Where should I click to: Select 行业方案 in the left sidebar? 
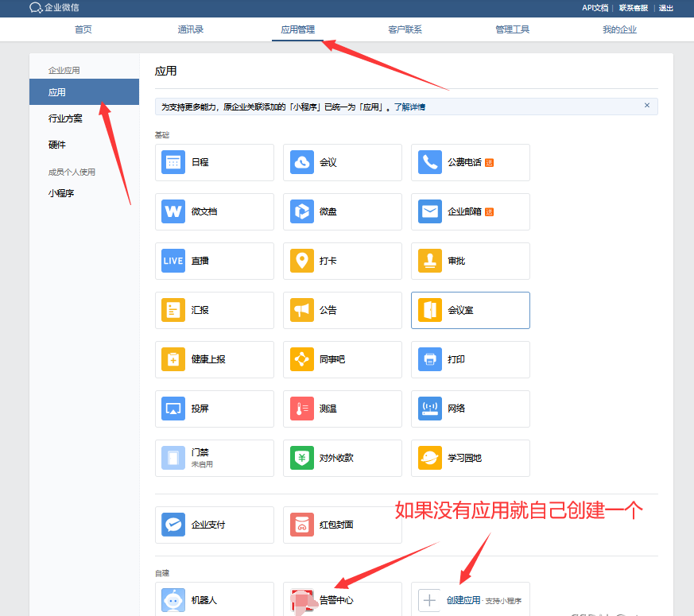[x=65, y=118]
